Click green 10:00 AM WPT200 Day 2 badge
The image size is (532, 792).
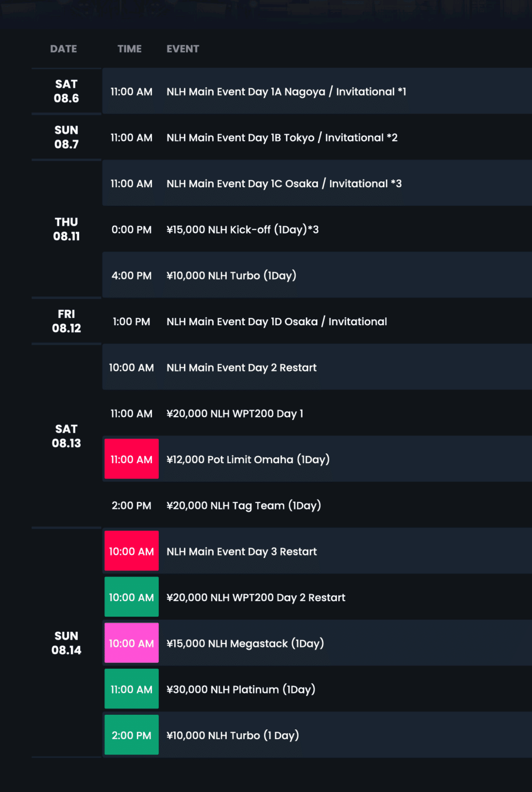coord(131,597)
